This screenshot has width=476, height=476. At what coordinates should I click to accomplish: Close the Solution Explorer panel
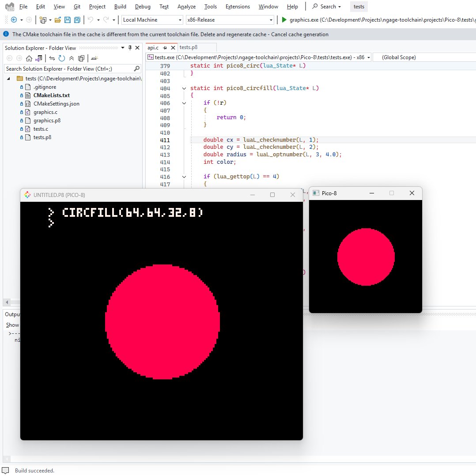click(137, 48)
